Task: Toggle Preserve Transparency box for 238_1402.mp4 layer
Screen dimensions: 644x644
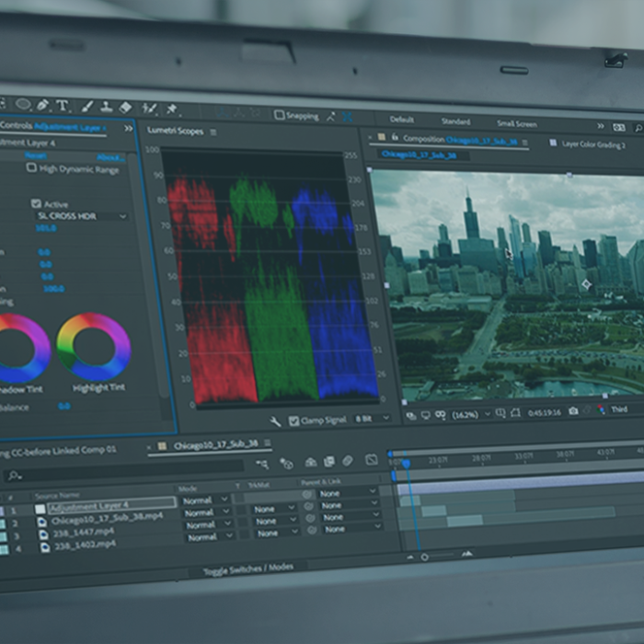Action: click(x=245, y=535)
